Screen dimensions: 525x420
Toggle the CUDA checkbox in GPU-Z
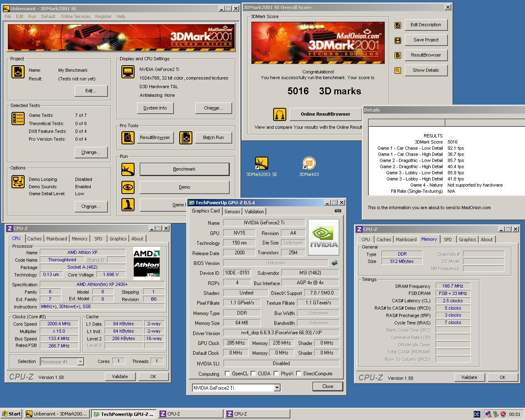(x=253, y=373)
